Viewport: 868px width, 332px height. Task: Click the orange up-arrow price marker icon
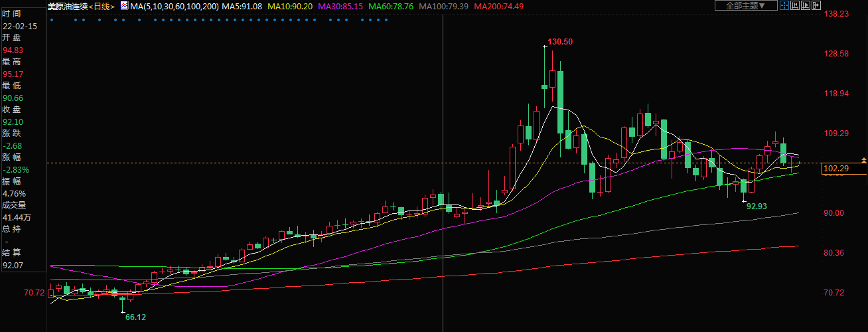pos(863,160)
